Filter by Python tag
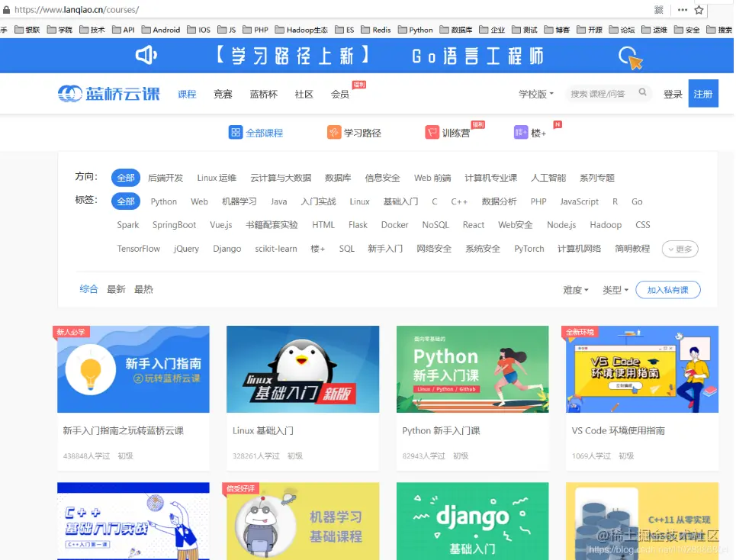Image resolution: width=736 pixels, height=560 pixels. tap(163, 201)
